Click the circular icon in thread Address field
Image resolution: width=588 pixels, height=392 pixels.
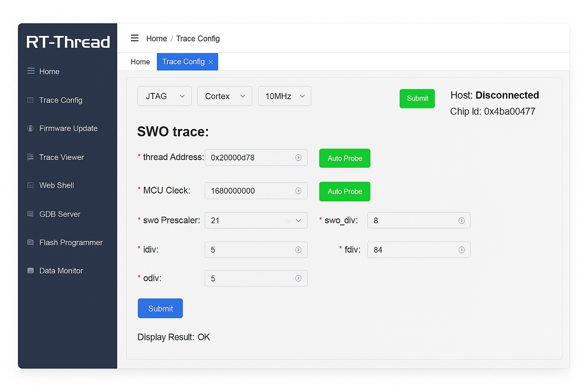[x=298, y=158]
